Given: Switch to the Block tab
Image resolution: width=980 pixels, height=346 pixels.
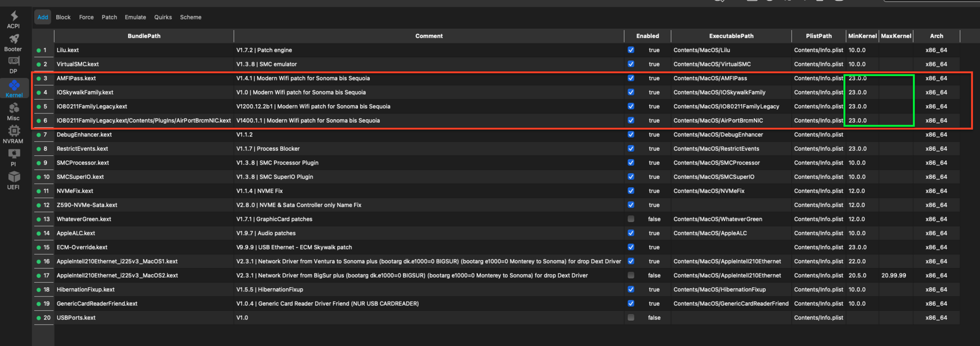Looking at the screenshot, I should coord(63,17).
